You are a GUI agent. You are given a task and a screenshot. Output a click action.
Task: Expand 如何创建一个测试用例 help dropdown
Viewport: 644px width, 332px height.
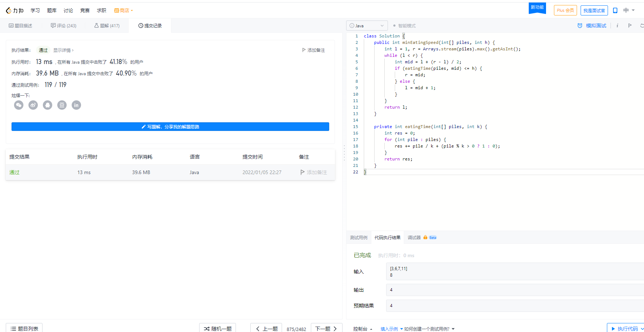[x=429, y=329]
